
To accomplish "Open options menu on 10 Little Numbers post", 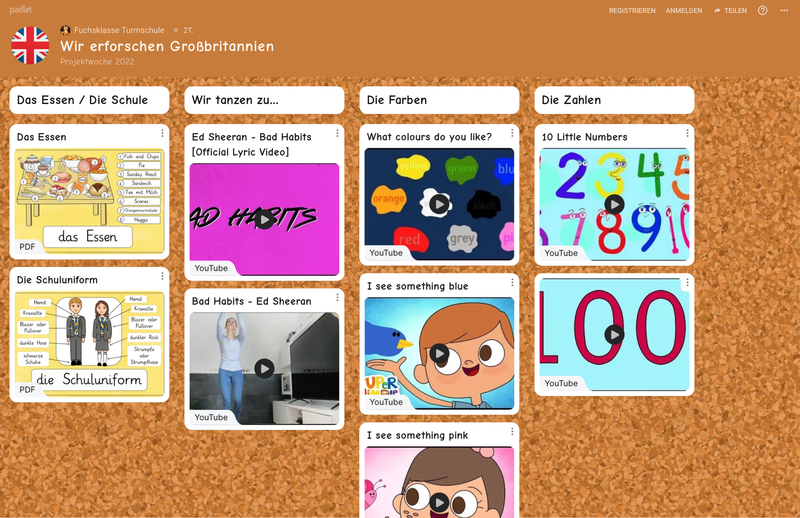I will (x=687, y=133).
